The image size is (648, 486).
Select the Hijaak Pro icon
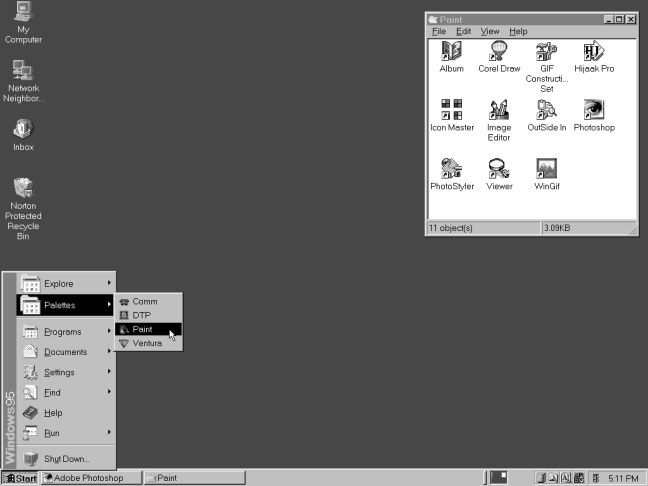pos(594,51)
